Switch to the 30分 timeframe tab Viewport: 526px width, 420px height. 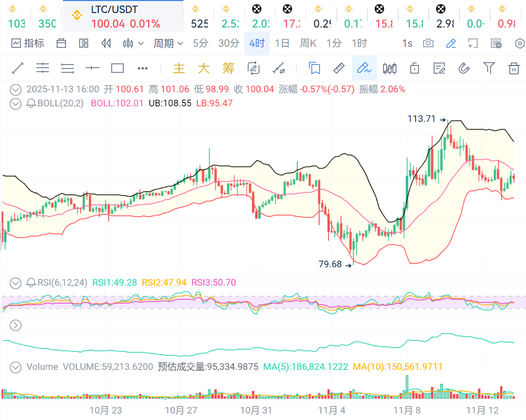(x=229, y=43)
